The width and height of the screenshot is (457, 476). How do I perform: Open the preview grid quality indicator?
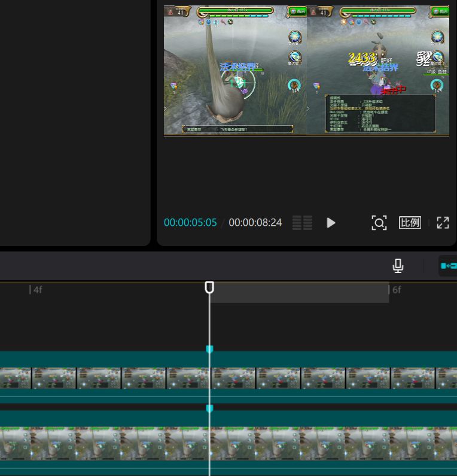click(x=302, y=223)
